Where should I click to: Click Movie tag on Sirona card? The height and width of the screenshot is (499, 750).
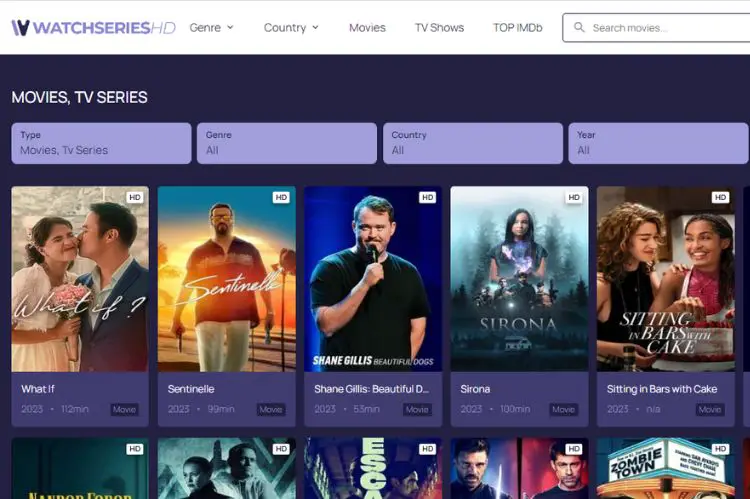(x=563, y=410)
